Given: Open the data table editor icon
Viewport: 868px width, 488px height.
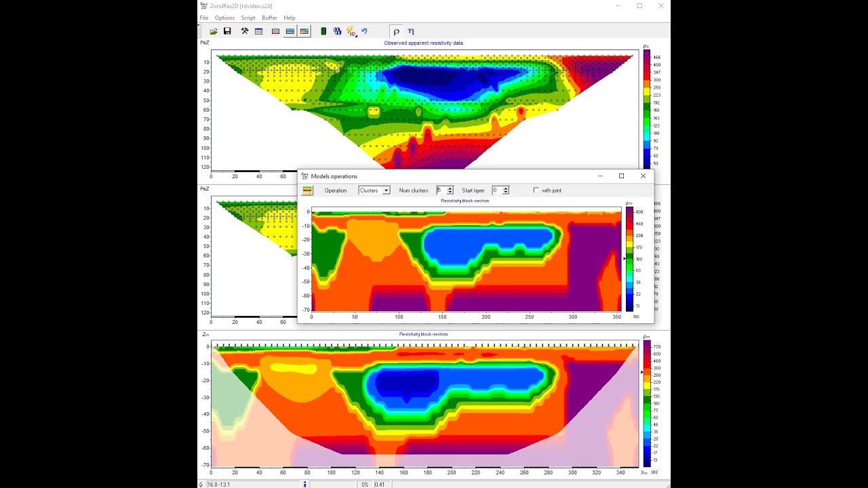Looking at the screenshot, I should pyautogui.click(x=258, y=31).
